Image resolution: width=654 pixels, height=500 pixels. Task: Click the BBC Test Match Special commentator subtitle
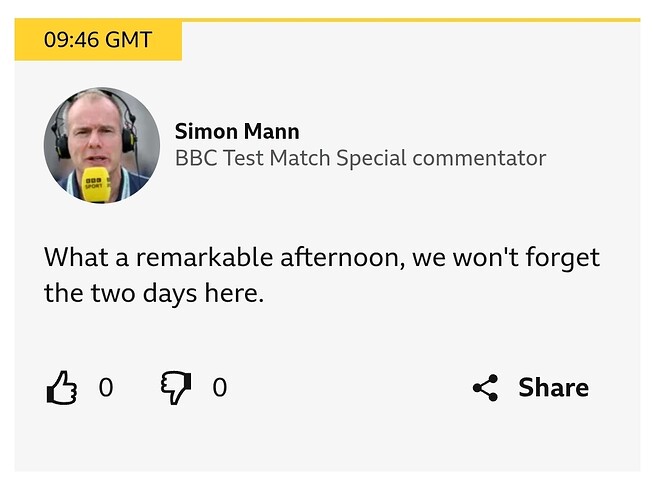pos(360,158)
